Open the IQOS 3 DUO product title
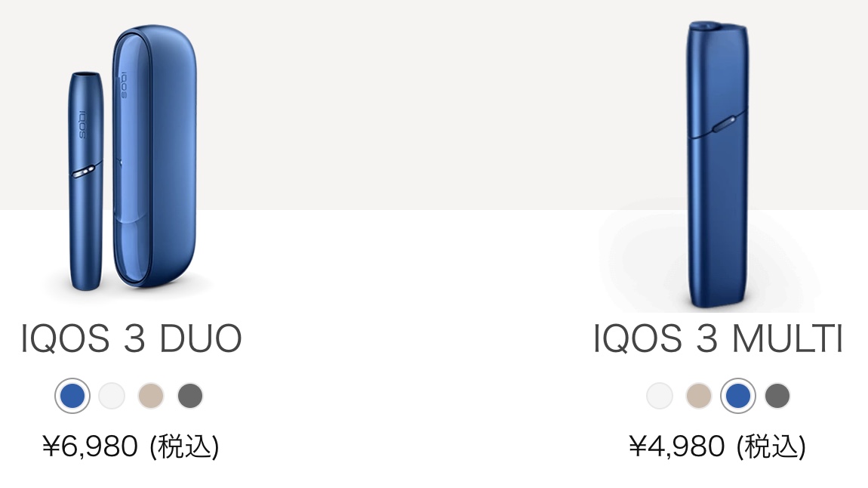 pos(131,338)
